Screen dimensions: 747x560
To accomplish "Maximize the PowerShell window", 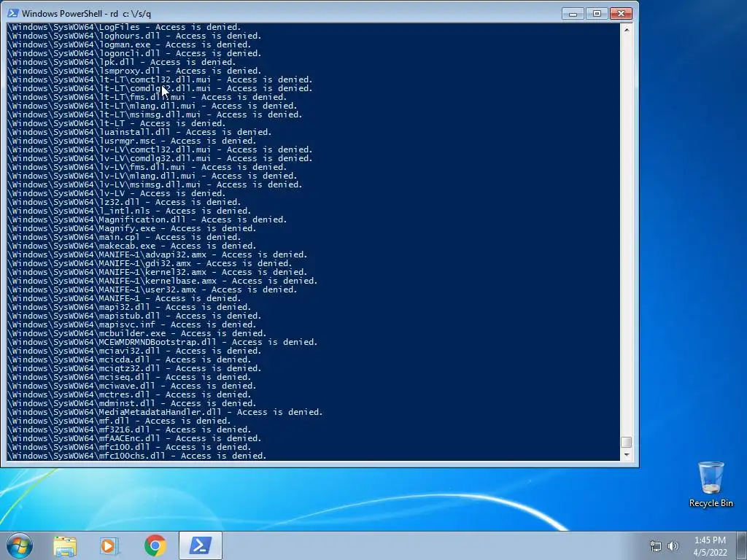I will tap(597, 13).
